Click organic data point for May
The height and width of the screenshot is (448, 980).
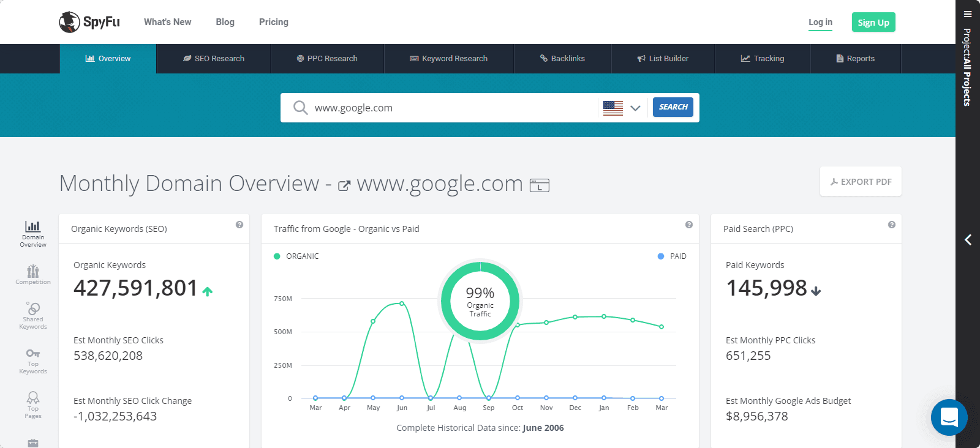coord(373,321)
